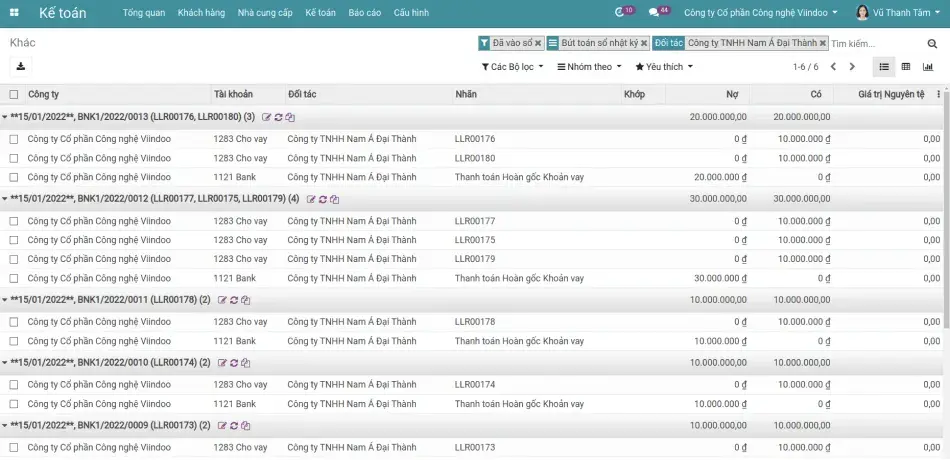This screenshot has height=460, width=950.
Task: Open the Báo cáo menu
Action: (x=365, y=13)
